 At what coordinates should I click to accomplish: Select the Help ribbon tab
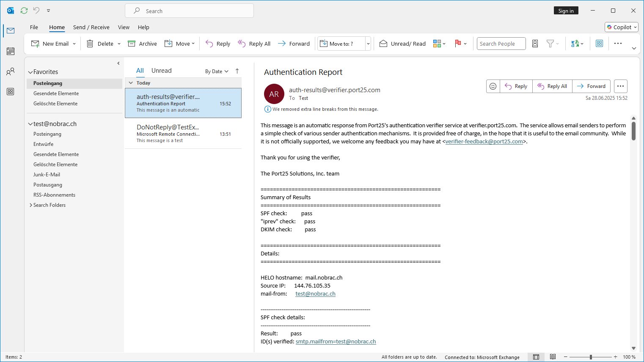pos(143,27)
